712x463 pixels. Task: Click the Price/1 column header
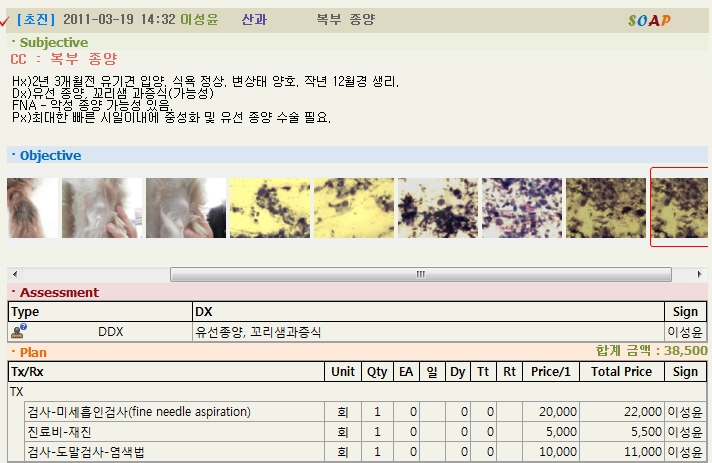[x=551, y=372]
